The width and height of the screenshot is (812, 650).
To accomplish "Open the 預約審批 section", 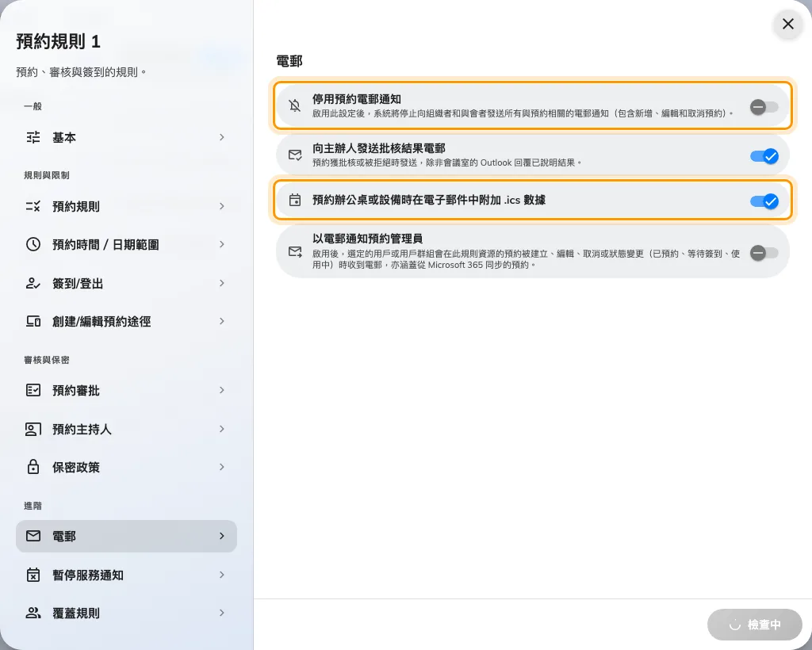I will 126,390.
